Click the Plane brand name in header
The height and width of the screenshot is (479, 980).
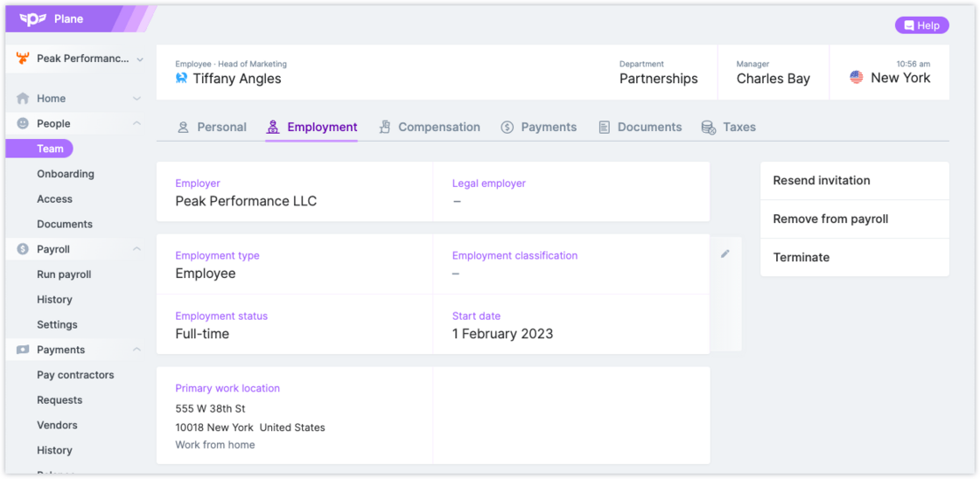click(x=69, y=18)
